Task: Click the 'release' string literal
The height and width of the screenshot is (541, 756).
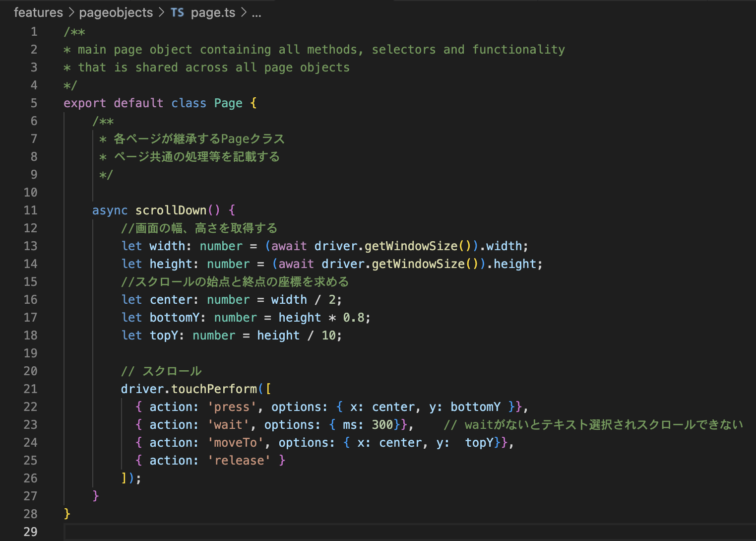Action: click(x=239, y=461)
